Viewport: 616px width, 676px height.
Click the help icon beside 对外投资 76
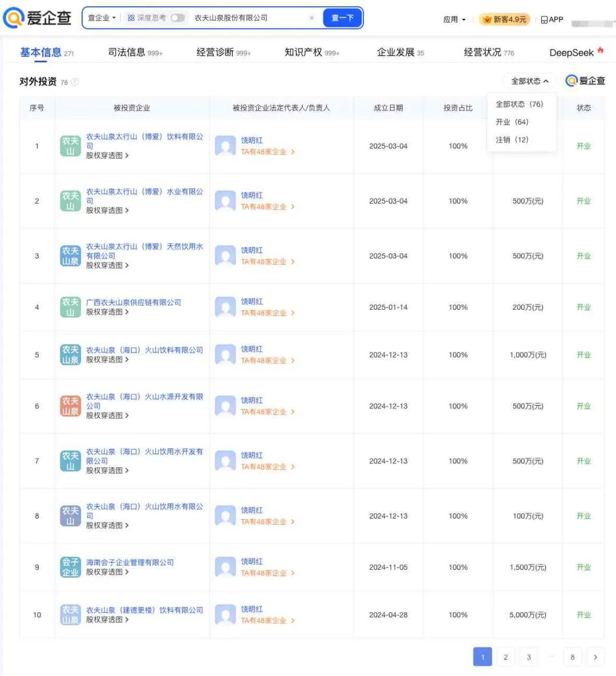tap(75, 82)
